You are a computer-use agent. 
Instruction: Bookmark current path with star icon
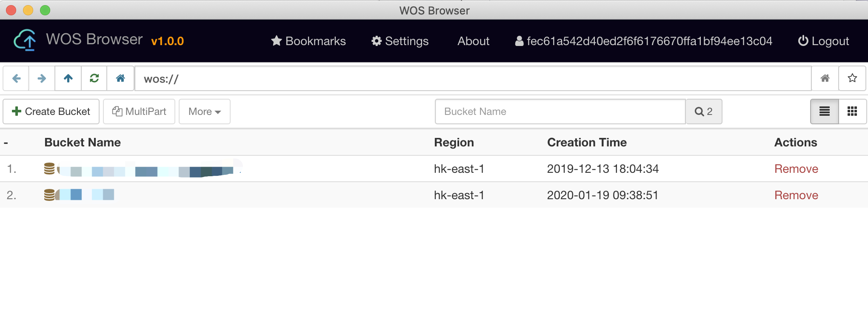coord(852,78)
